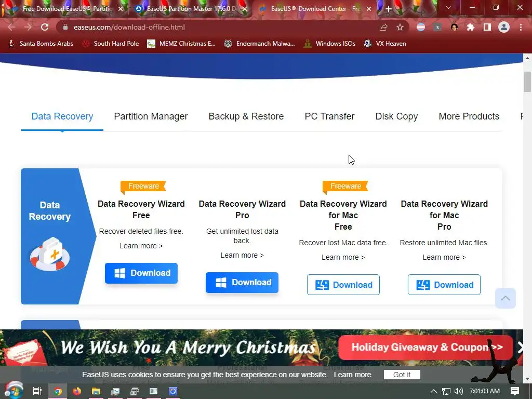Viewport: 532px width, 399px height.
Task: Launch Firefox from the taskbar
Action: pyautogui.click(x=77, y=391)
